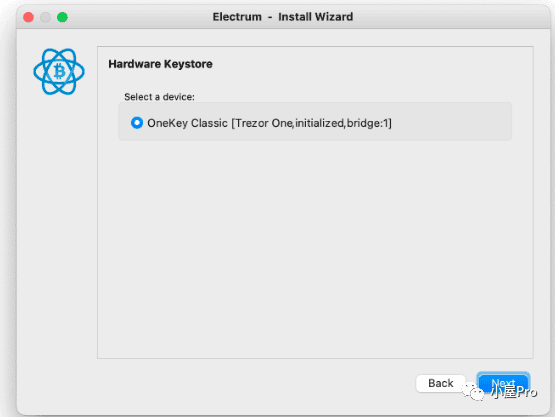Click the Hardware Keystore heading
The height and width of the screenshot is (417, 555).
[160, 64]
